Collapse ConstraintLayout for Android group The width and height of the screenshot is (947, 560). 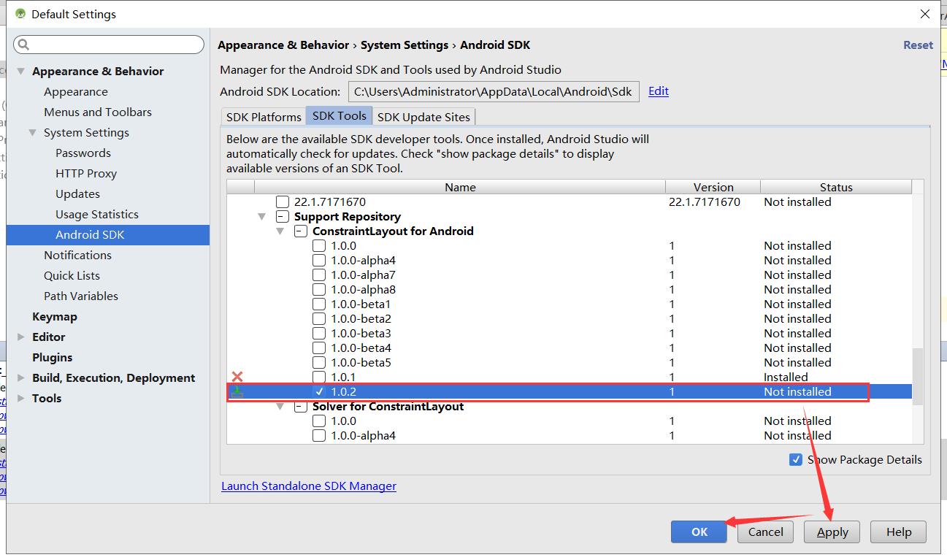pos(280,231)
